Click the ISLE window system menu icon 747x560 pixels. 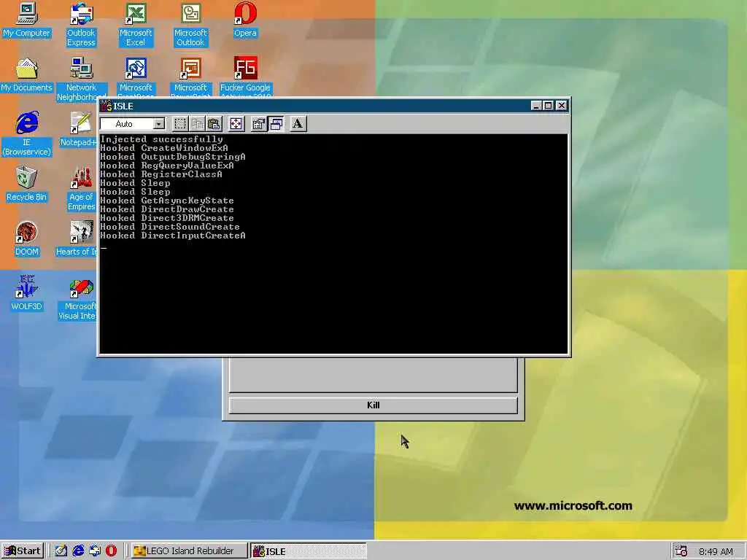(x=106, y=106)
